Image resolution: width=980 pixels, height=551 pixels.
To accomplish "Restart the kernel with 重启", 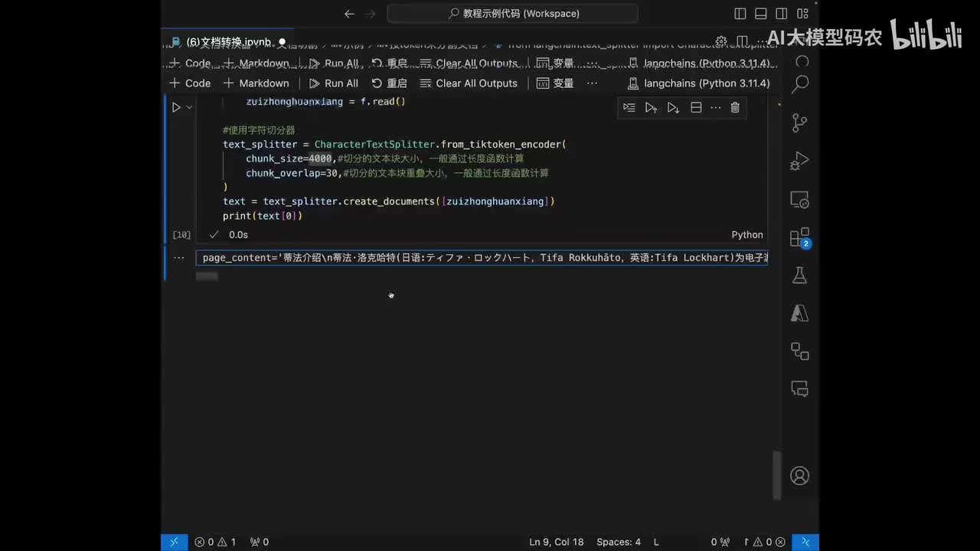I will point(389,83).
